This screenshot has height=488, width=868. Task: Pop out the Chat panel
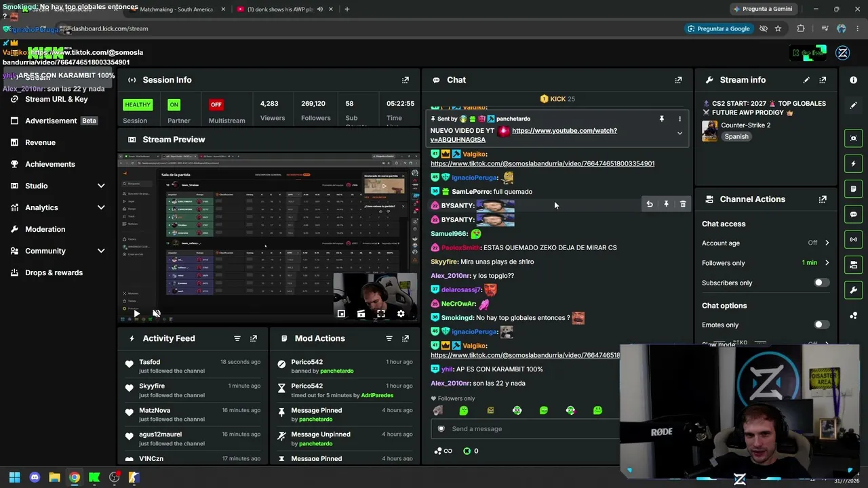tap(678, 80)
